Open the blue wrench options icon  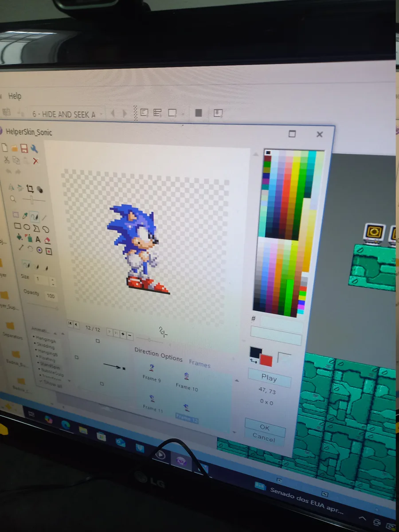(x=34, y=149)
